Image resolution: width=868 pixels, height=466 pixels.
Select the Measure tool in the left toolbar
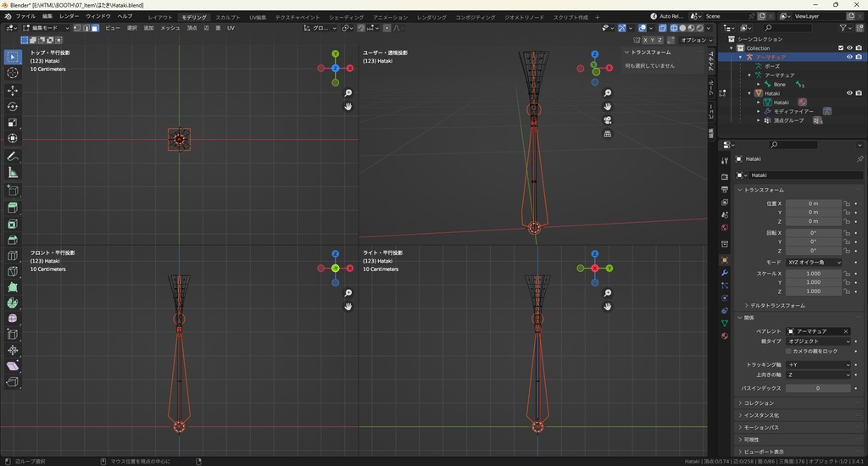(13, 172)
